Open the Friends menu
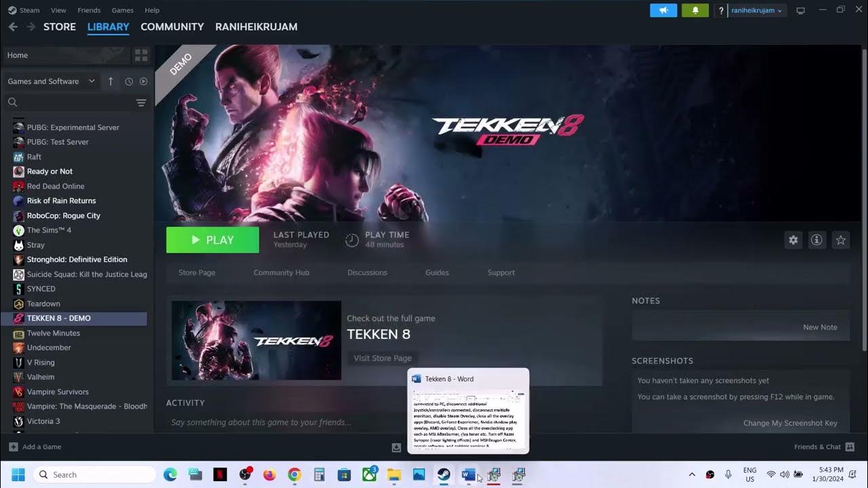This screenshot has width=868, height=488. (89, 10)
